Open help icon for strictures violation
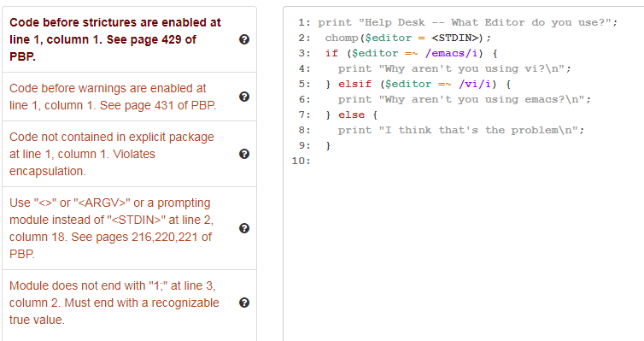 [x=244, y=39]
